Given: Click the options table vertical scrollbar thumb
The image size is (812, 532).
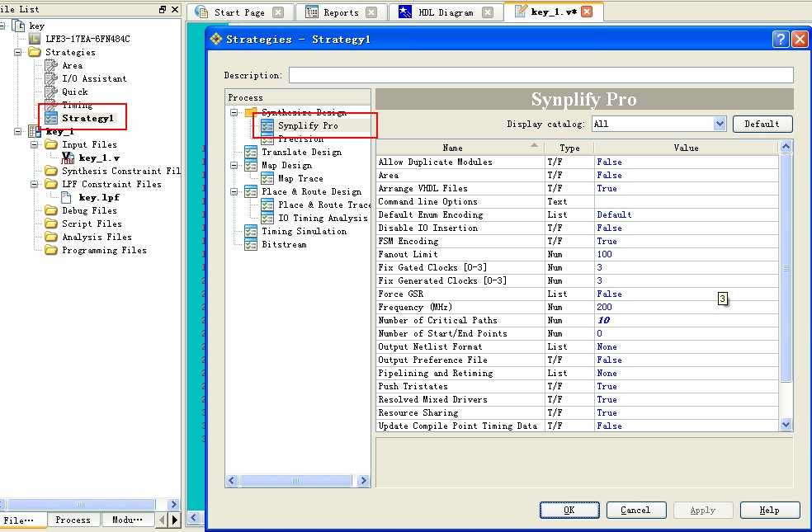Looking at the screenshot, I should (786, 267).
